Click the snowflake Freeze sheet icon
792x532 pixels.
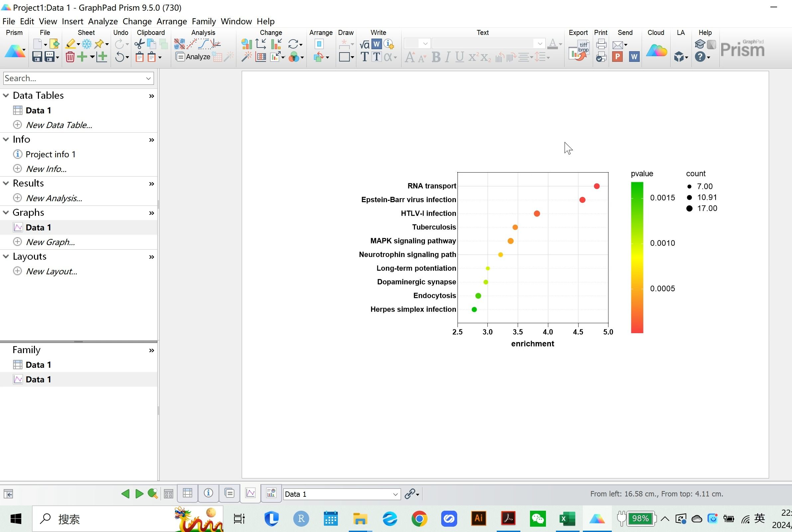[86, 44]
